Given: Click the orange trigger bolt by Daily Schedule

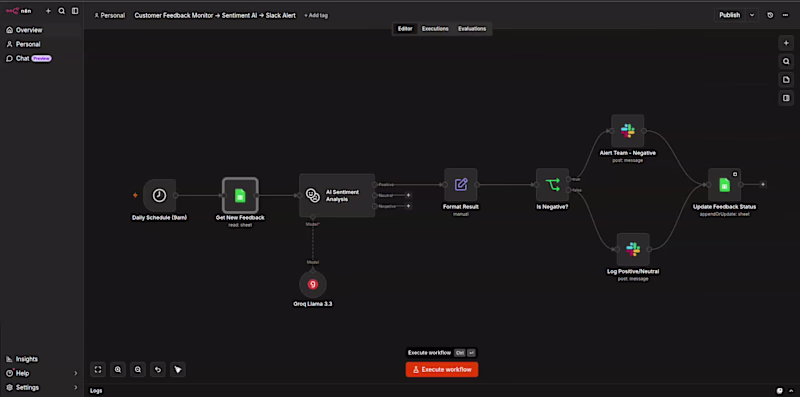Looking at the screenshot, I should (135, 195).
